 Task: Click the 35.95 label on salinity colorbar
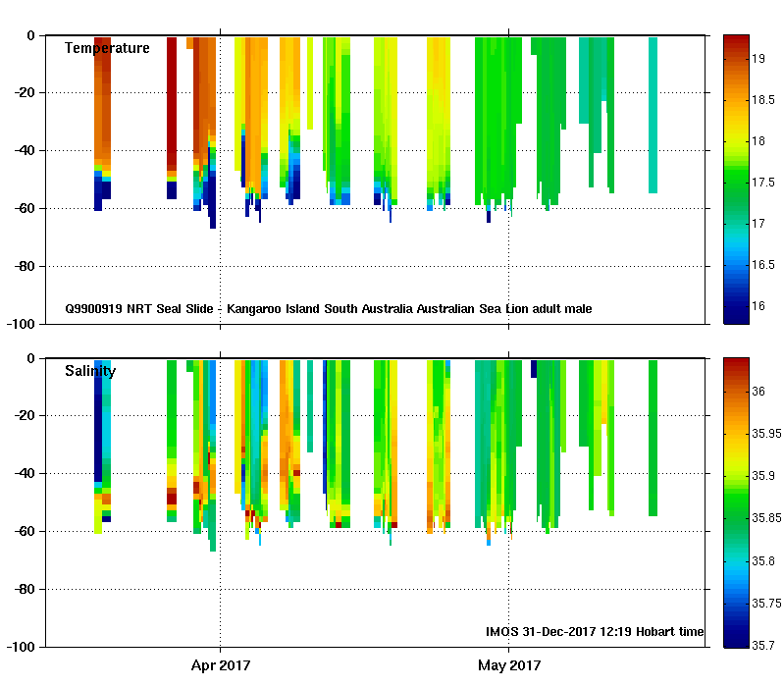pyautogui.click(x=766, y=434)
